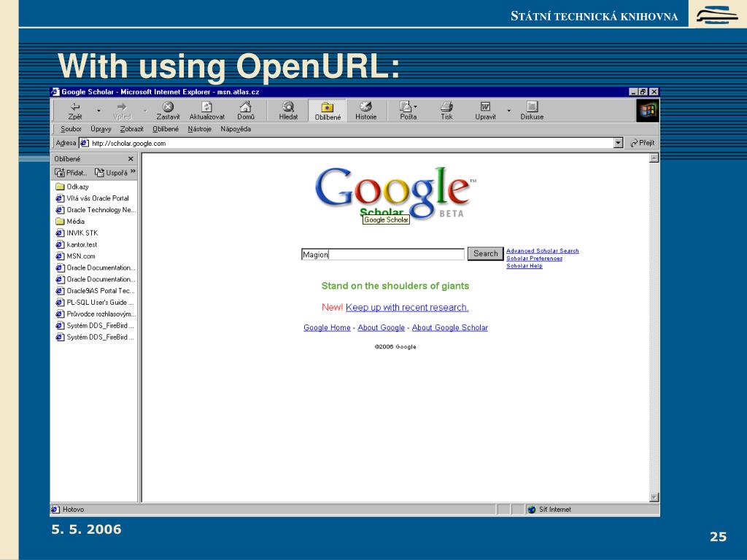Open the Soubor menu
Image resolution: width=747 pixels, height=560 pixels.
point(71,129)
